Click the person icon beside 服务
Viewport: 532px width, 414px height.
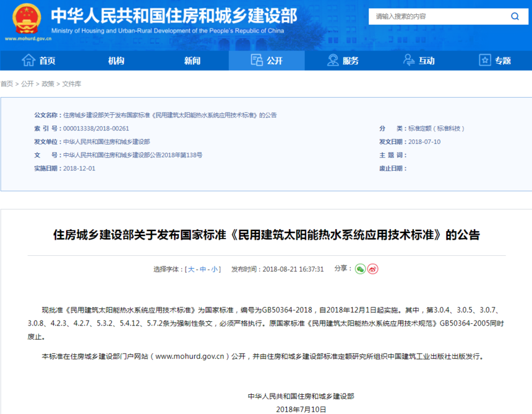click(333, 60)
